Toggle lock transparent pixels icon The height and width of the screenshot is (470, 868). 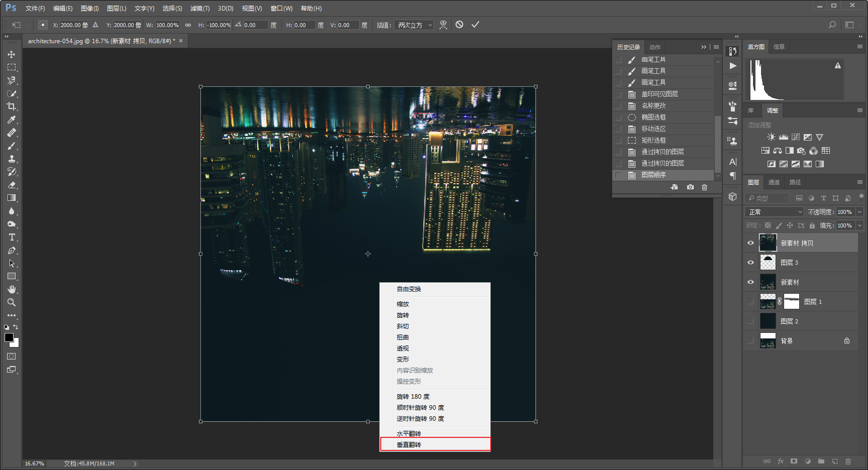coord(768,225)
